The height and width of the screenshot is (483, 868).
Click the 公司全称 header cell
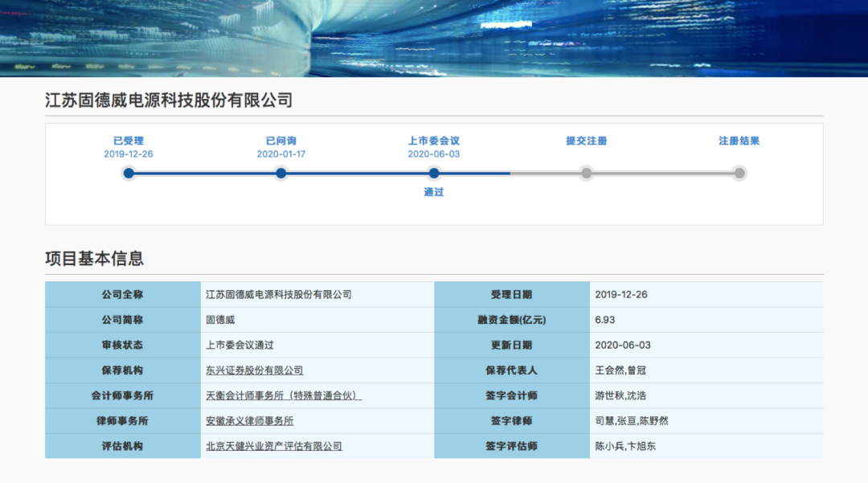(123, 294)
